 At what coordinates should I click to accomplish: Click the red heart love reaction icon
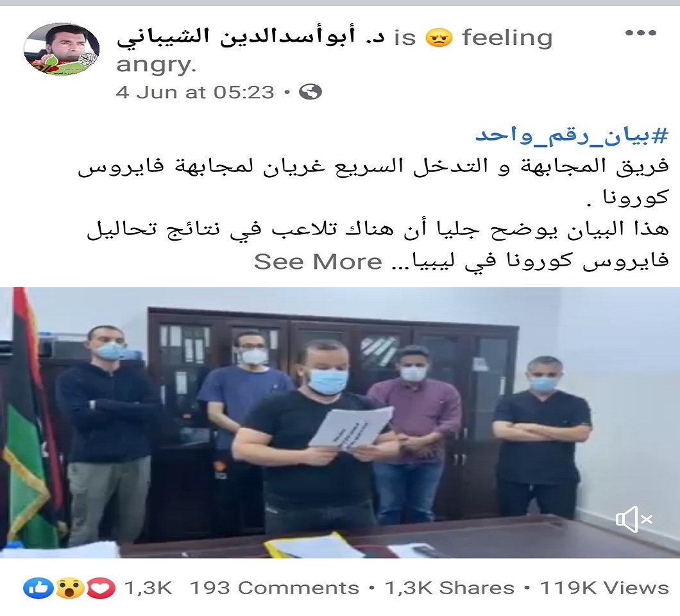101,588
